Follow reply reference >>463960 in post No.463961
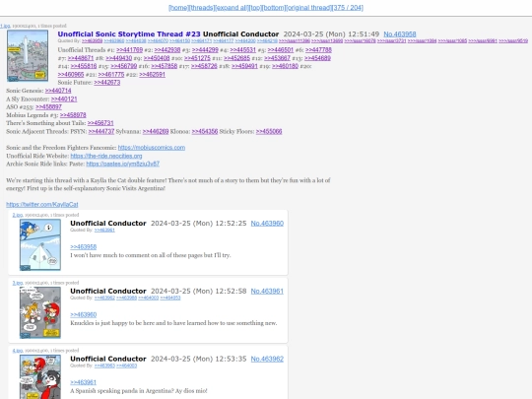 pyautogui.click(x=83, y=315)
